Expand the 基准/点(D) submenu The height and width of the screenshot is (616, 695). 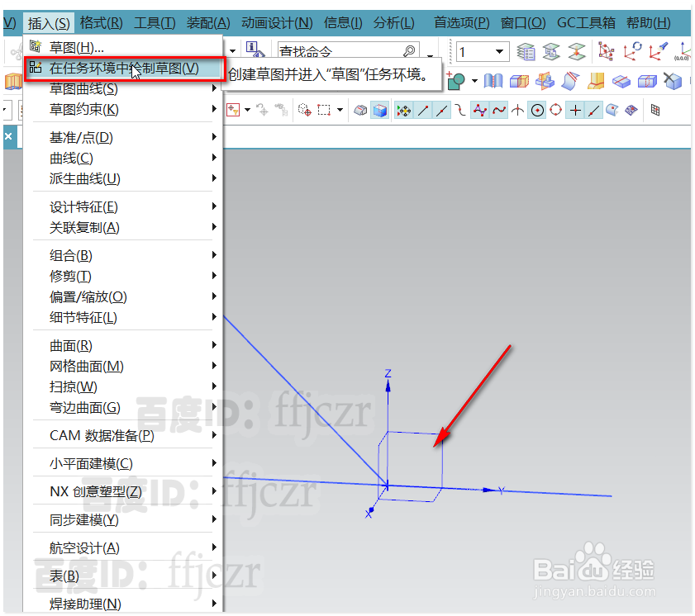[122, 137]
